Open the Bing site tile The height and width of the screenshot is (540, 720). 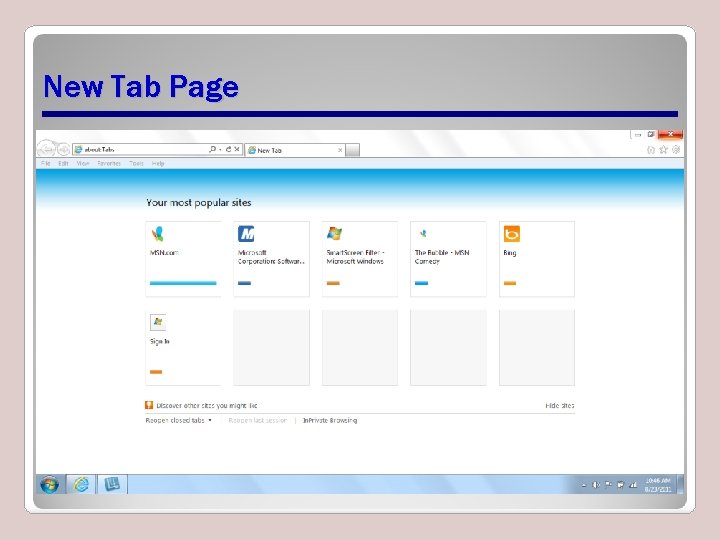(537, 259)
